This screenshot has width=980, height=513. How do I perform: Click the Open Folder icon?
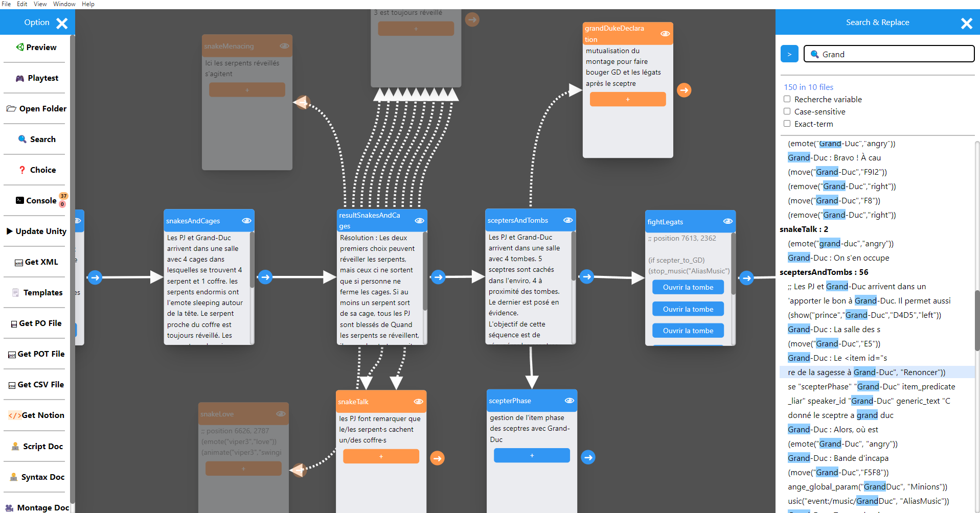(x=11, y=109)
